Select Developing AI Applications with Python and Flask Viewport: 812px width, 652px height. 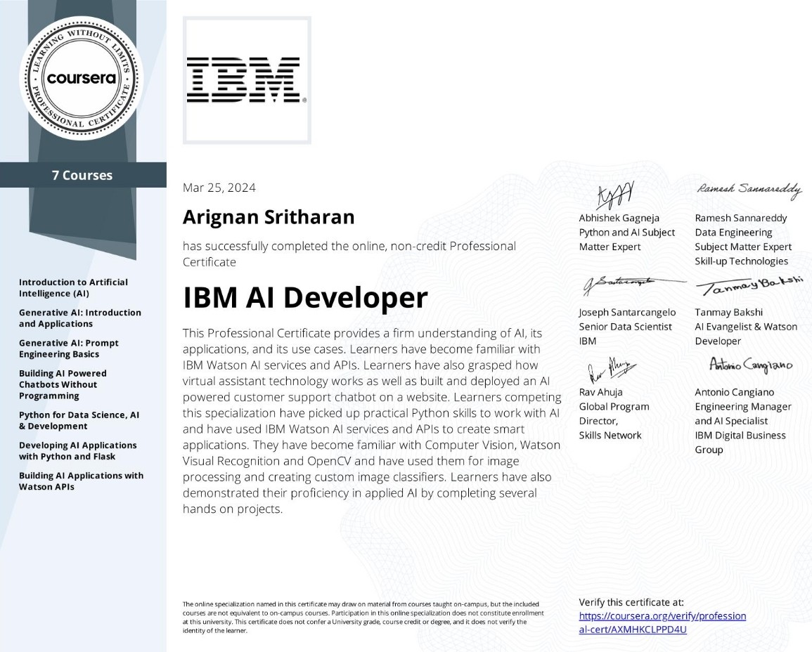point(77,450)
